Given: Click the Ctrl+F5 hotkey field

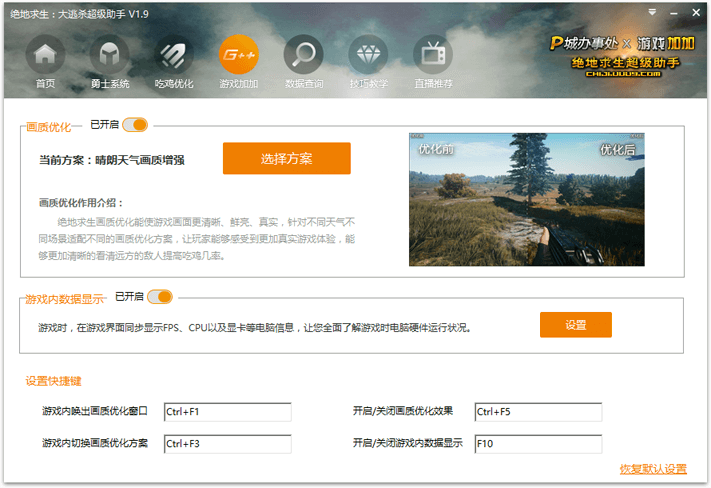Looking at the screenshot, I should 538,412.
